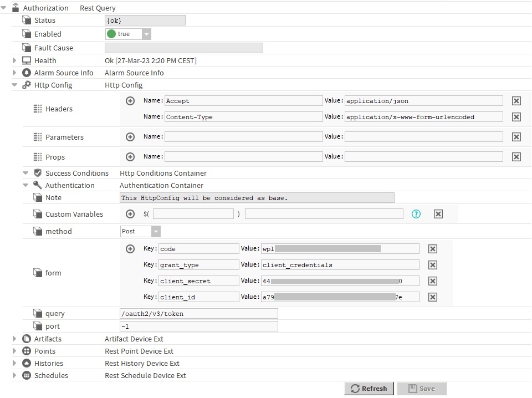This screenshot has width=532, height=398.
Task: Click the query field with /oauth2/v3/token
Action: [x=198, y=314]
